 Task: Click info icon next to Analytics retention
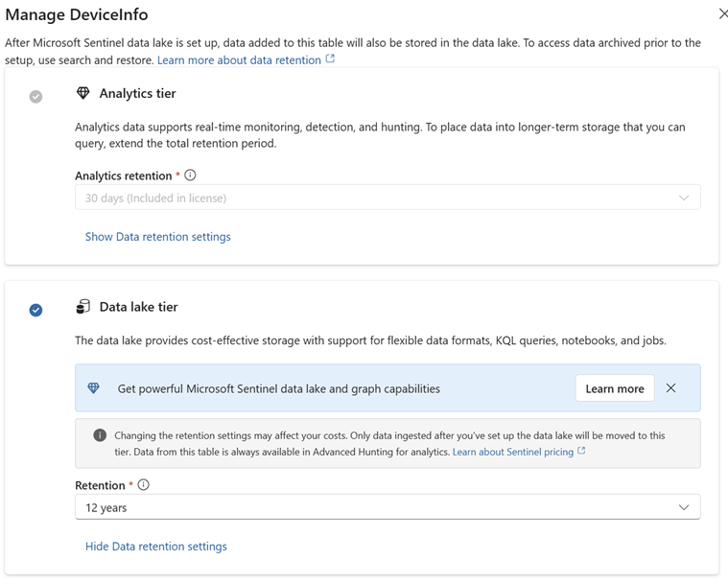(190, 175)
